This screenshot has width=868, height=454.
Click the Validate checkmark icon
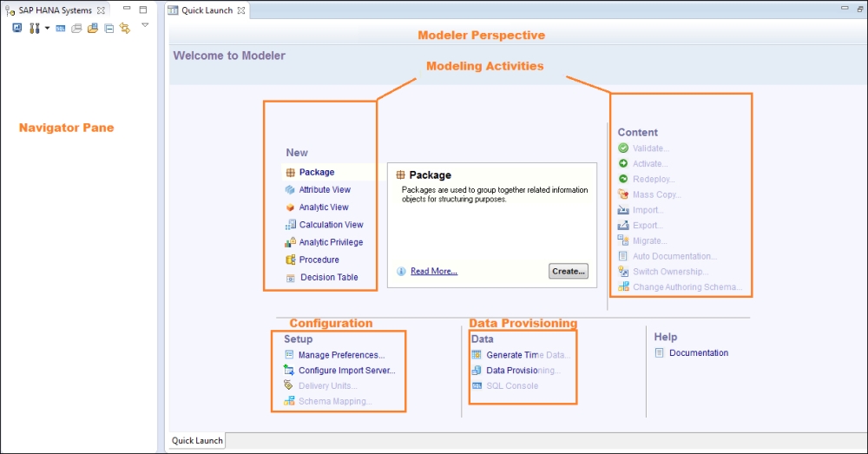click(x=623, y=148)
